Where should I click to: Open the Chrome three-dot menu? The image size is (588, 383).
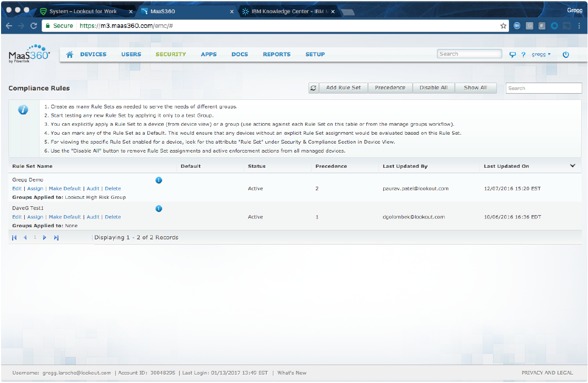click(580, 26)
